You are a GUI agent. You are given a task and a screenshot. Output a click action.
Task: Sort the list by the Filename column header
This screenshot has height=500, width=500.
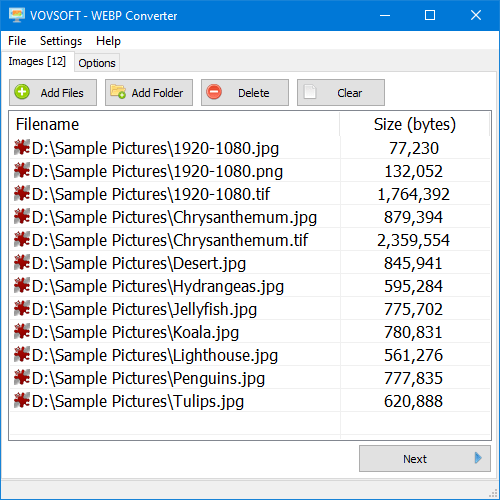tap(175, 124)
